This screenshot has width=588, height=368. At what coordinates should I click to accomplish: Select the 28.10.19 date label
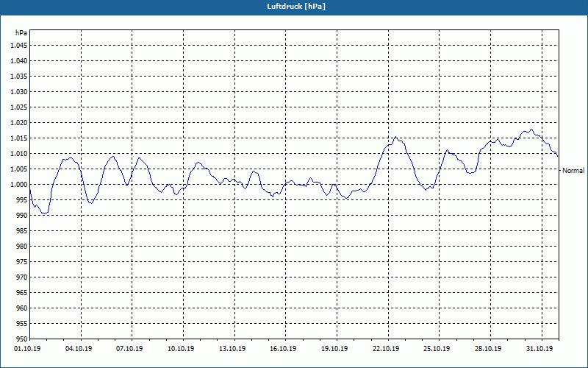pos(488,349)
